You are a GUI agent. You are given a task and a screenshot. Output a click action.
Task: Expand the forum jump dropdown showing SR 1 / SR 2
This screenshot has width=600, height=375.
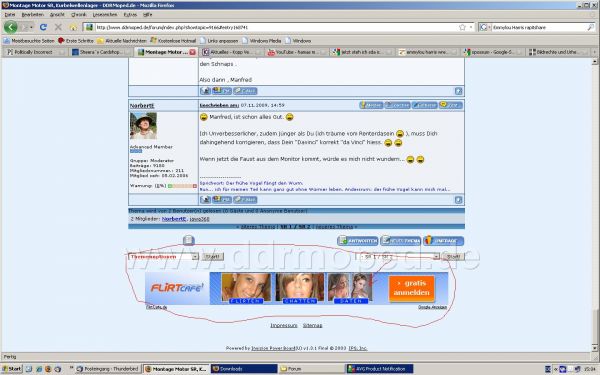(401, 256)
